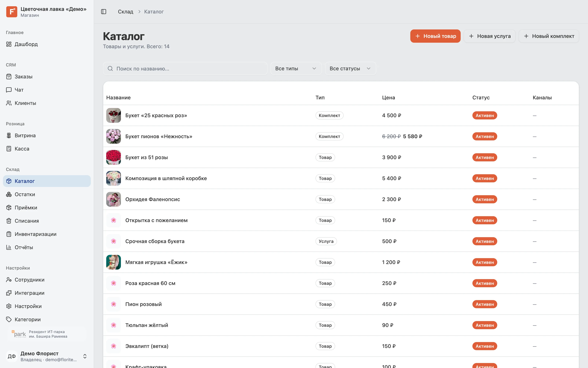
Task: Click the Склад breadcrumb link
Action: point(125,12)
